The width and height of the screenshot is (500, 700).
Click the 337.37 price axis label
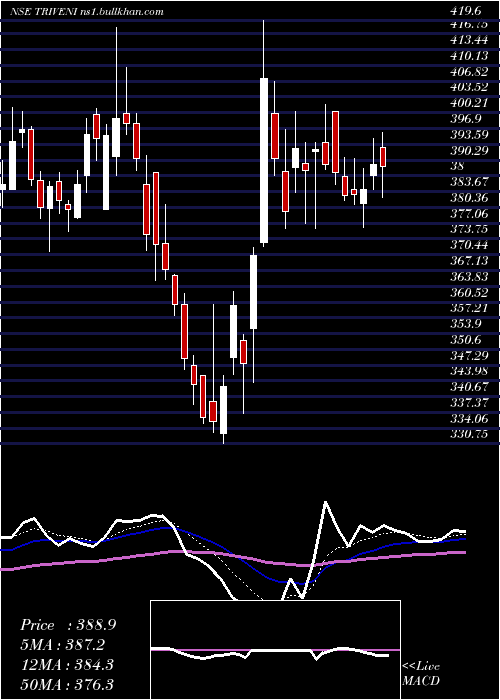469,404
